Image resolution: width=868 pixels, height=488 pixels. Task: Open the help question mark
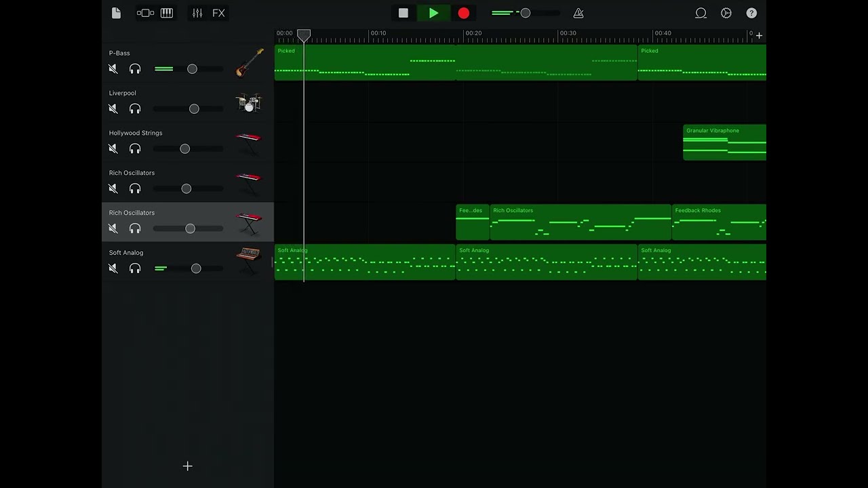coord(751,13)
